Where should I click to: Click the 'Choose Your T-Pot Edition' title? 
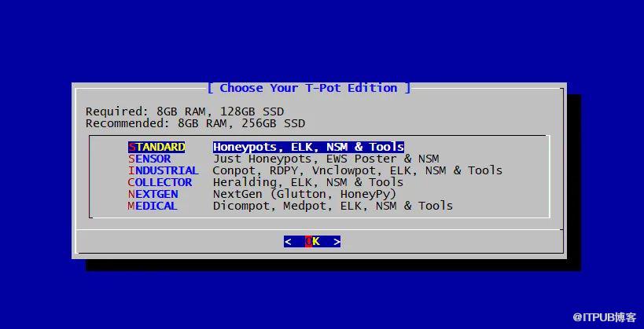(x=308, y=88)
